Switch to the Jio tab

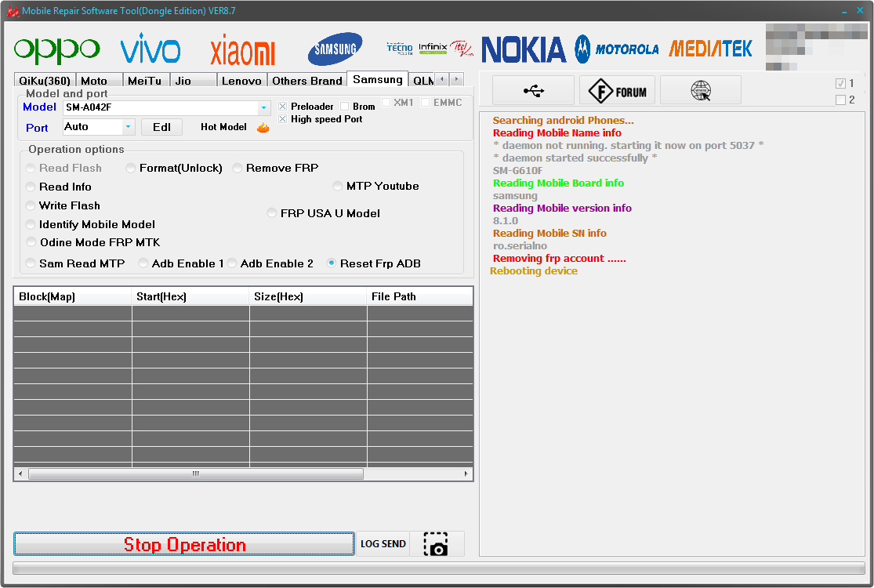pyautogui.click(x=194, y=80)
